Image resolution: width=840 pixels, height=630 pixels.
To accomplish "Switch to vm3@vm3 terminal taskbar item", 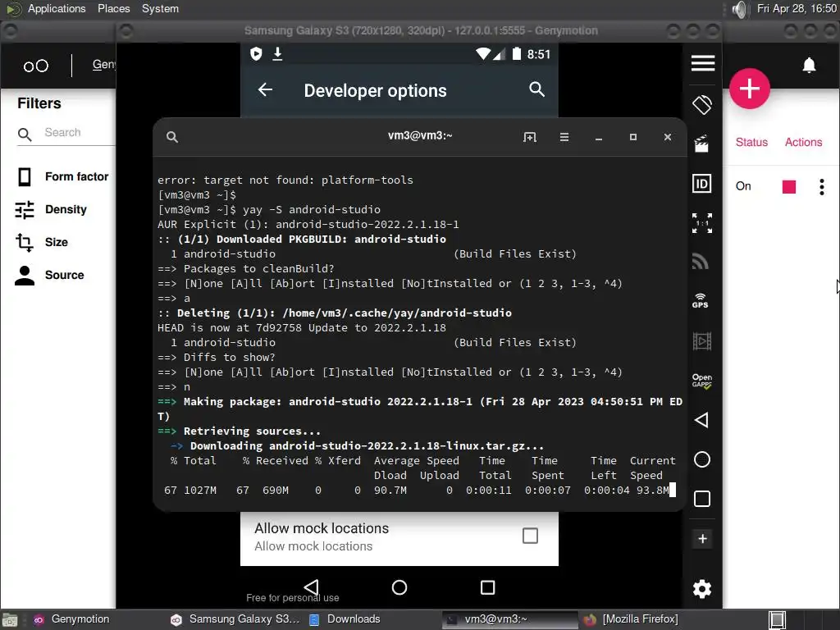I will (x=509, y=619).
